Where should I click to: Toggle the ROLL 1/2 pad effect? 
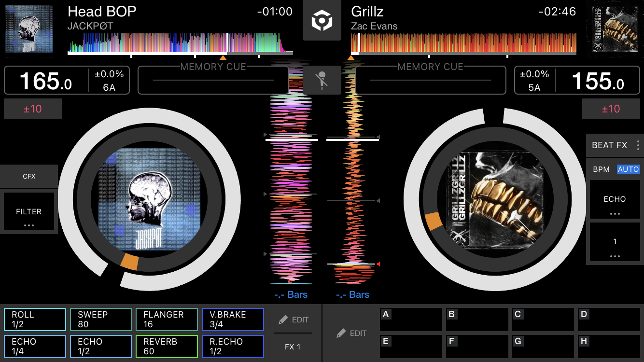pos(35,319)
